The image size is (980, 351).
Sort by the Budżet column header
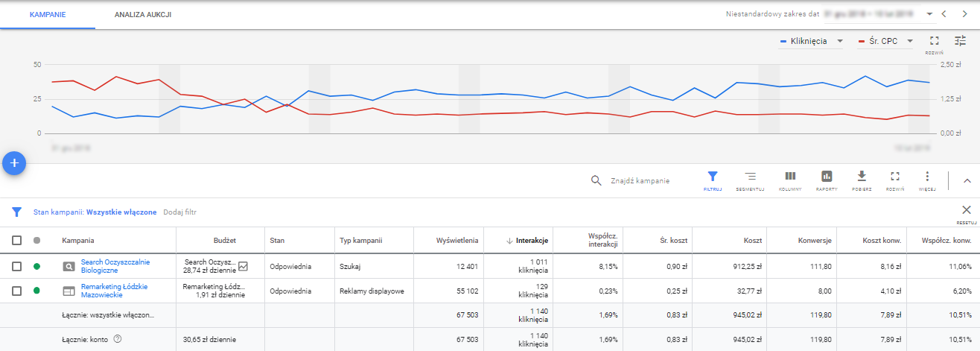(x=224, y=240)
